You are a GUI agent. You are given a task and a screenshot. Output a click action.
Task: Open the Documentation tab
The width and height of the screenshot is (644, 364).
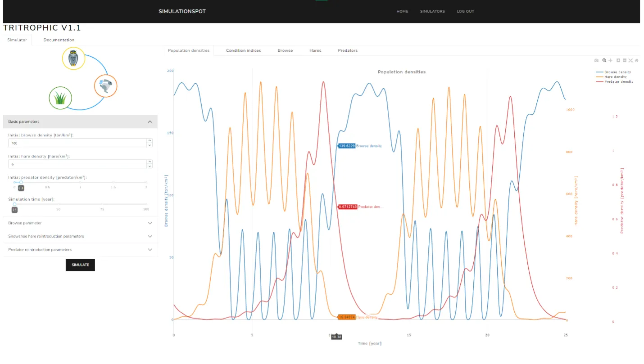coord(59,40)
